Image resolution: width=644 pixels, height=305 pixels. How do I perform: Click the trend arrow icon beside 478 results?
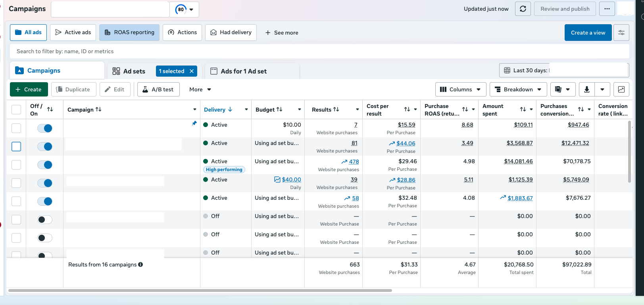click(x=344, y=162)
